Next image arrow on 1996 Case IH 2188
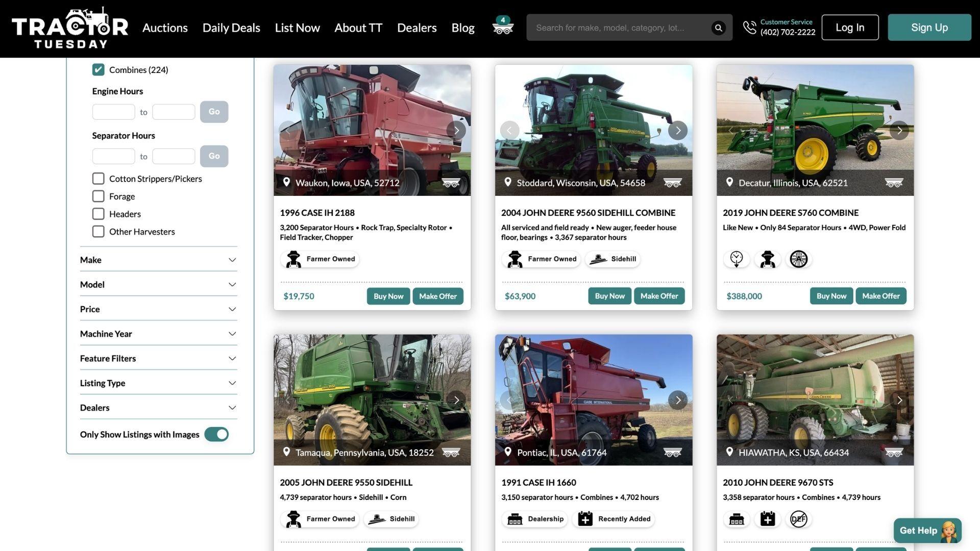Screen dimensions: 980x551 pyautogui.click(x=456, y=131)
